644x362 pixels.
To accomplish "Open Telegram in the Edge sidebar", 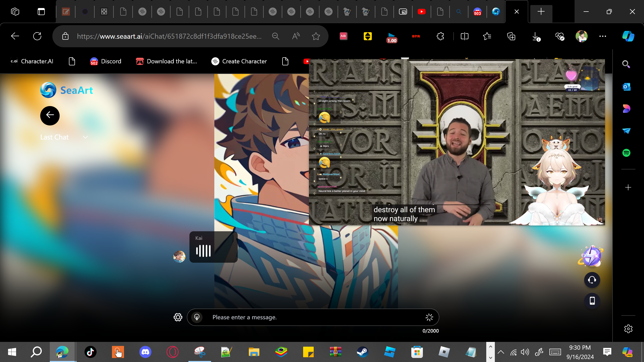I will point(626,131).
